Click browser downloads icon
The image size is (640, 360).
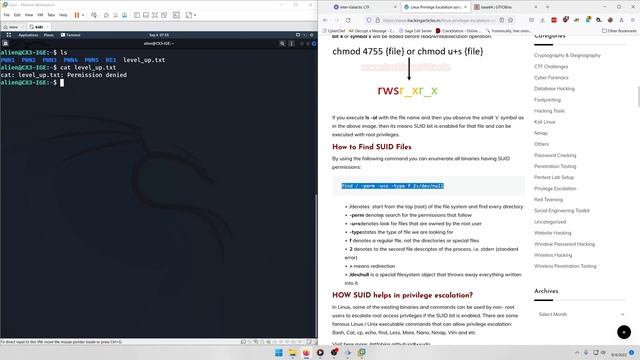[542, 20]
